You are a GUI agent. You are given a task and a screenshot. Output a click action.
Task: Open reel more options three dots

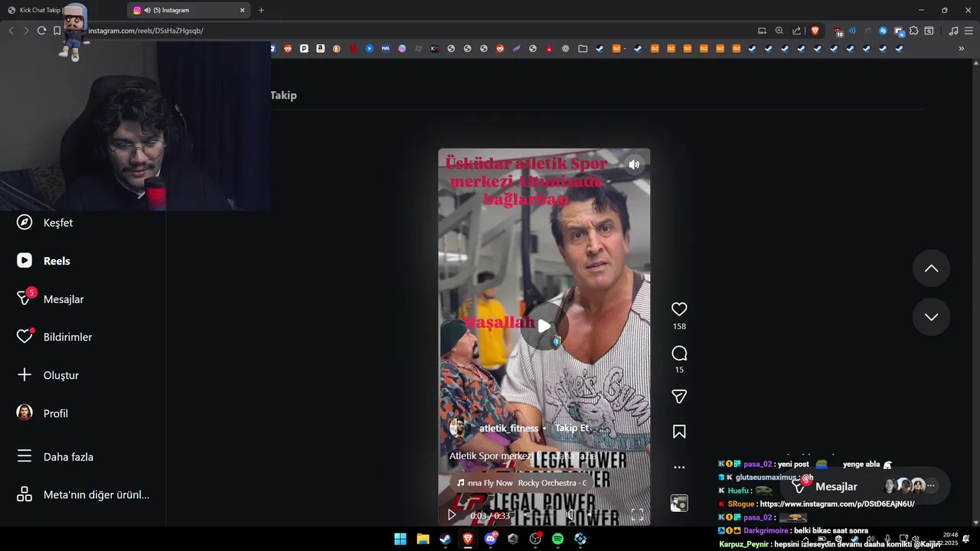679,467
